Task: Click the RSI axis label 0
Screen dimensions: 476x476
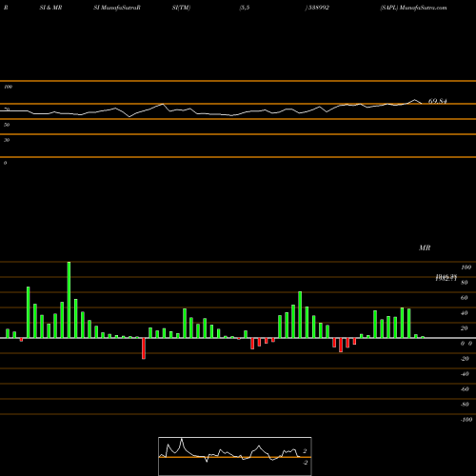Action: (5, 163)
